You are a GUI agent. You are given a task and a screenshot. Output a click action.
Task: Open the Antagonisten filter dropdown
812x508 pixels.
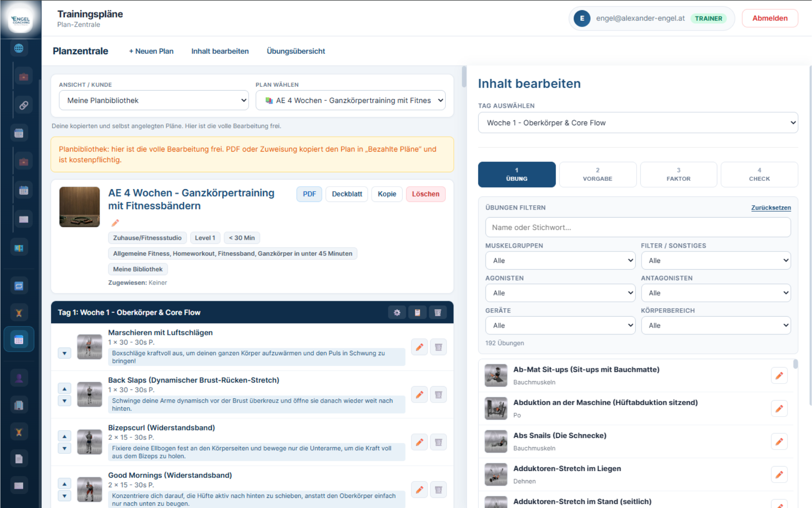click(716, 293)
